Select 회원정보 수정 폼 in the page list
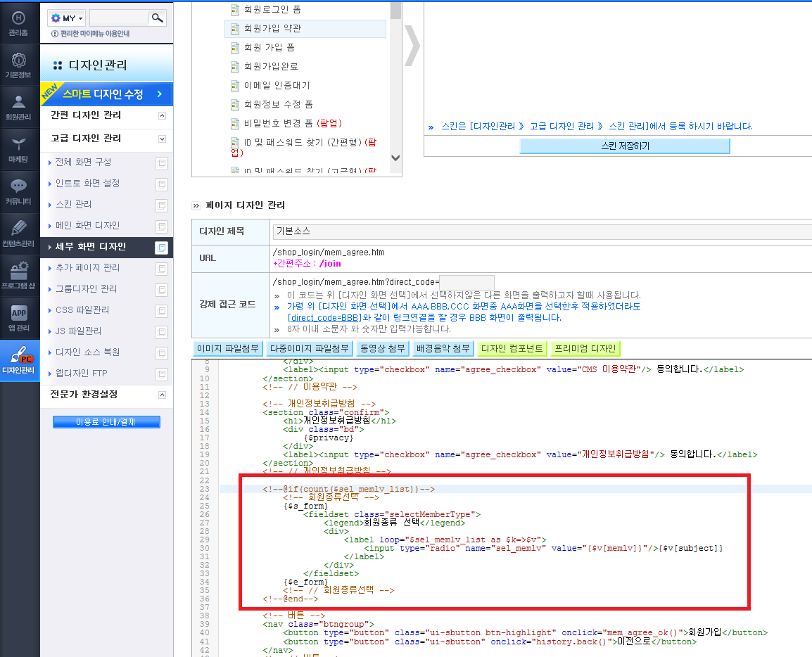 (278, 104)
